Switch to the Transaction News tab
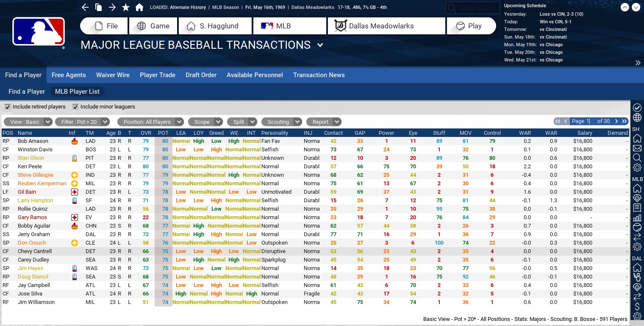The image size is (644, 326). click(319, 75)
